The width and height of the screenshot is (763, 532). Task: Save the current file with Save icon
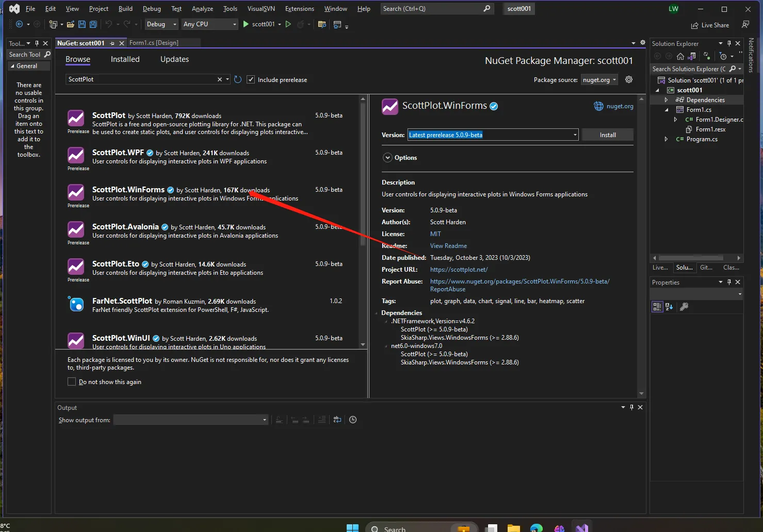point(82,24)
